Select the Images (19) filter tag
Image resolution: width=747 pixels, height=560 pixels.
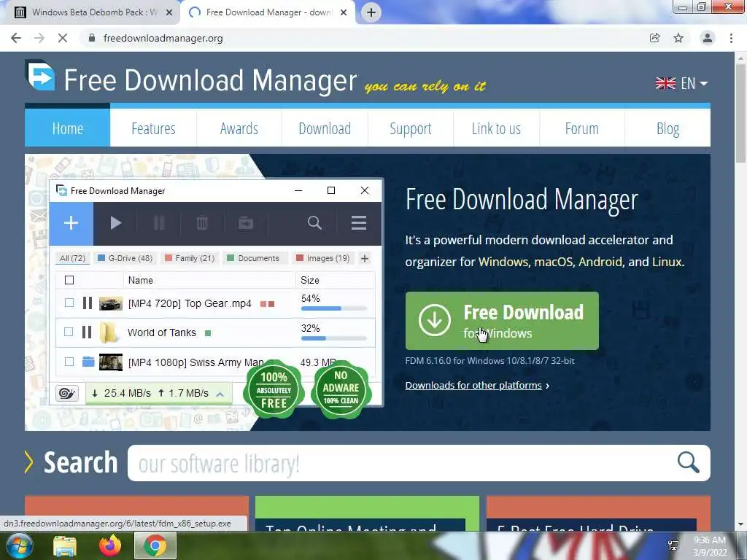(x=323, y=258)
